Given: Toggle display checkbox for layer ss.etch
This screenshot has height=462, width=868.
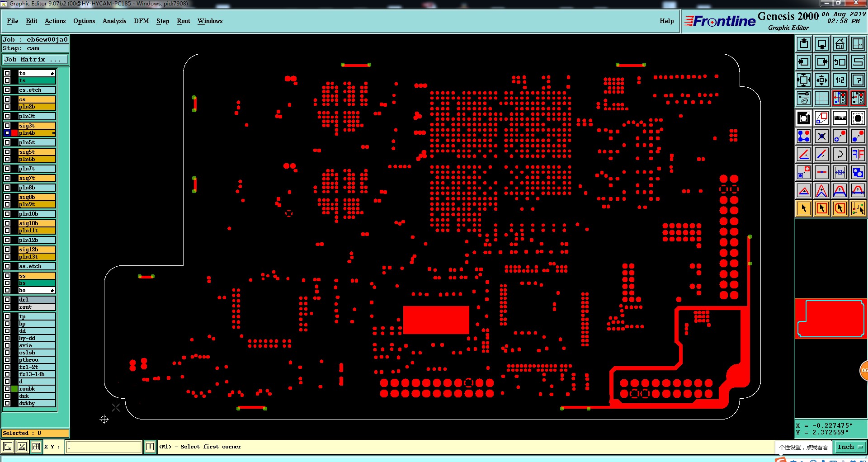Looking at the screenshot, I should click(x=7, y=266).
